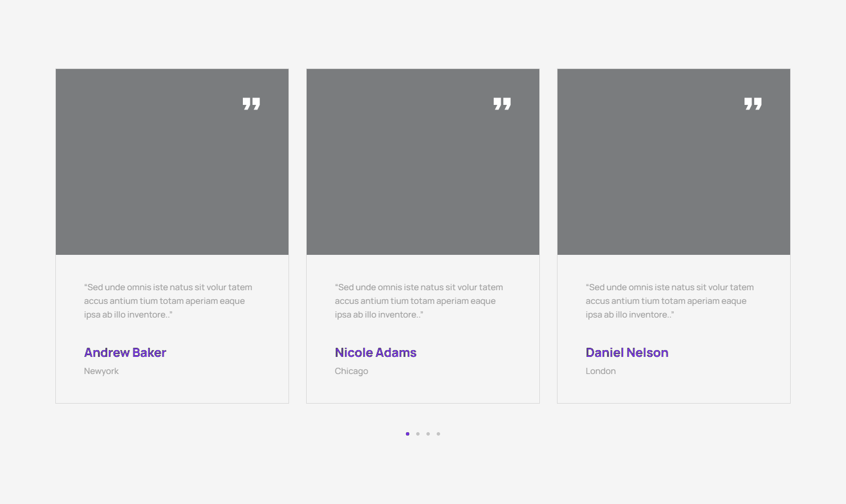Go to the third carousel pagination dot
This screenshot has width=846, height=504.
click(x=428, y=434)
